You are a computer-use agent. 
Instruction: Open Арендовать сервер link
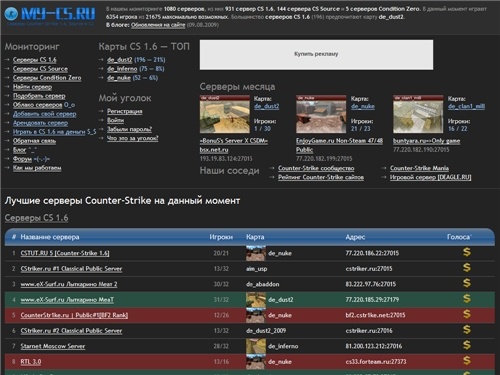40,123
